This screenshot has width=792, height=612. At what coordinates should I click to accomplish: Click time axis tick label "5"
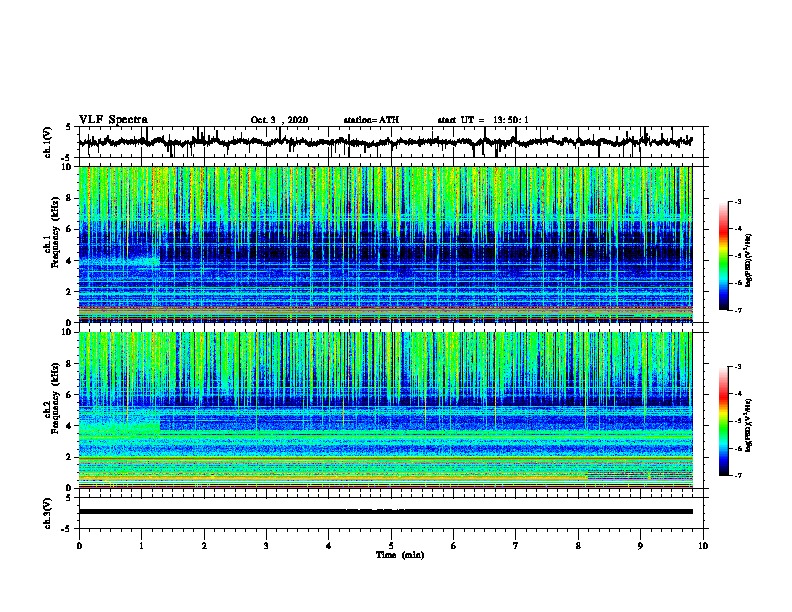tap(391, 546)
